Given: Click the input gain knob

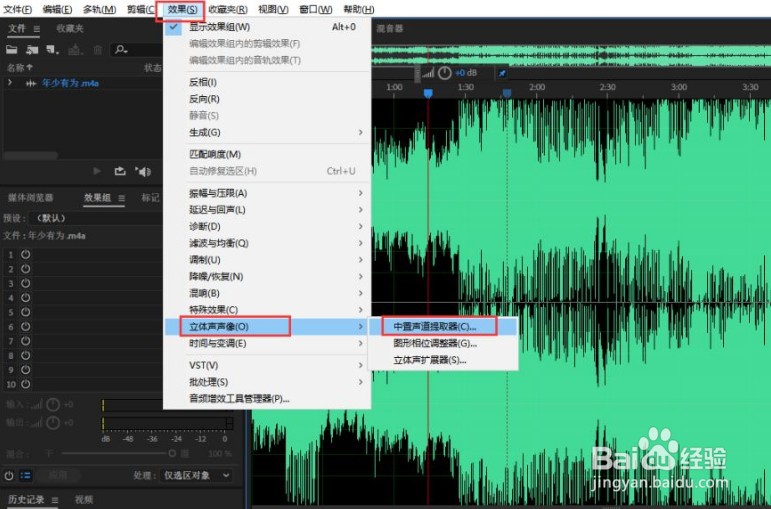Looking at the screenshot, I should [x=53, y=405].
